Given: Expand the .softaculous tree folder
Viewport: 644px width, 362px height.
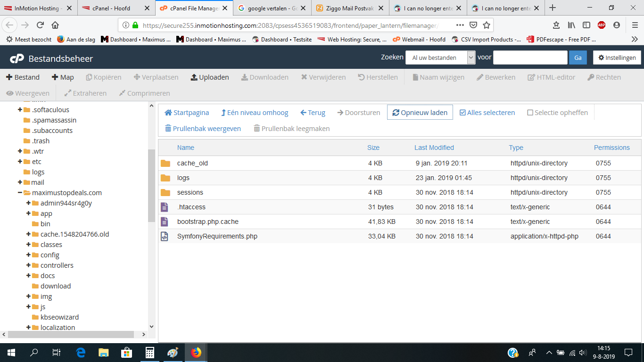Looking at the screenshot, I should click(x=20, y=110).
